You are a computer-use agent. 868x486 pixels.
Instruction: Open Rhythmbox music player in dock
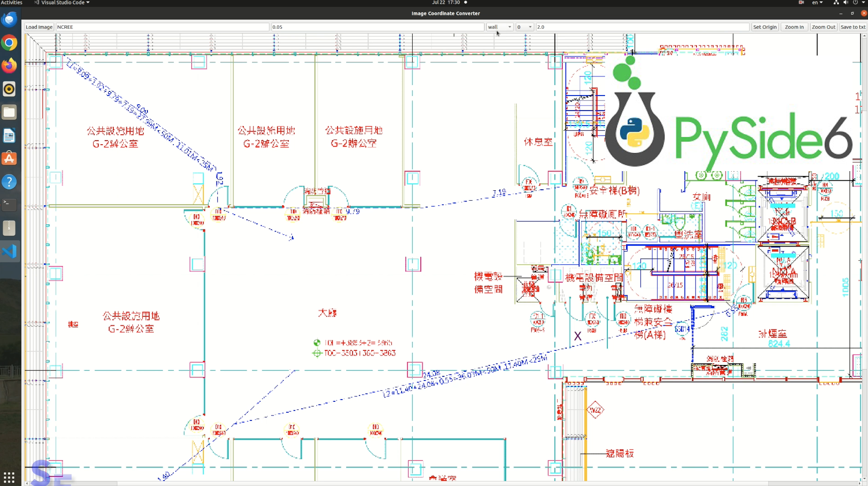pyautogui.click(x=9, y=89)
